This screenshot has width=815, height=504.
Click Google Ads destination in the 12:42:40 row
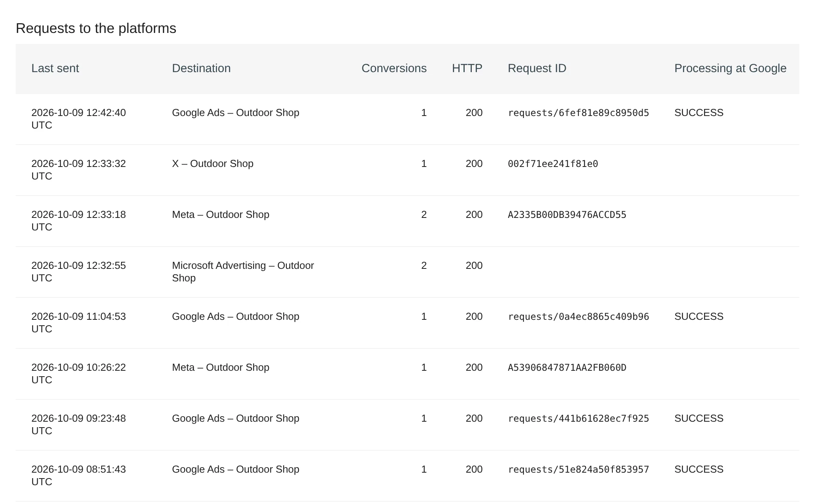(x=235, y=112)
